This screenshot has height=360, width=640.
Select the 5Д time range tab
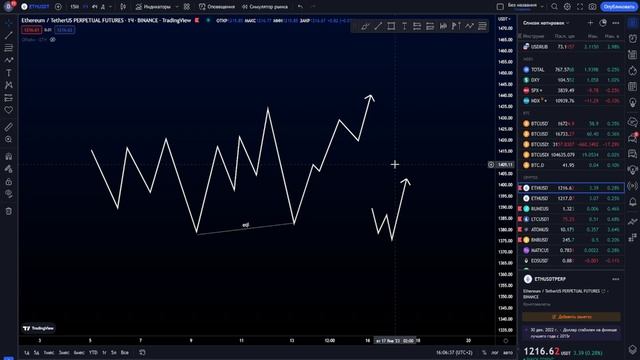tap(37, 352)
